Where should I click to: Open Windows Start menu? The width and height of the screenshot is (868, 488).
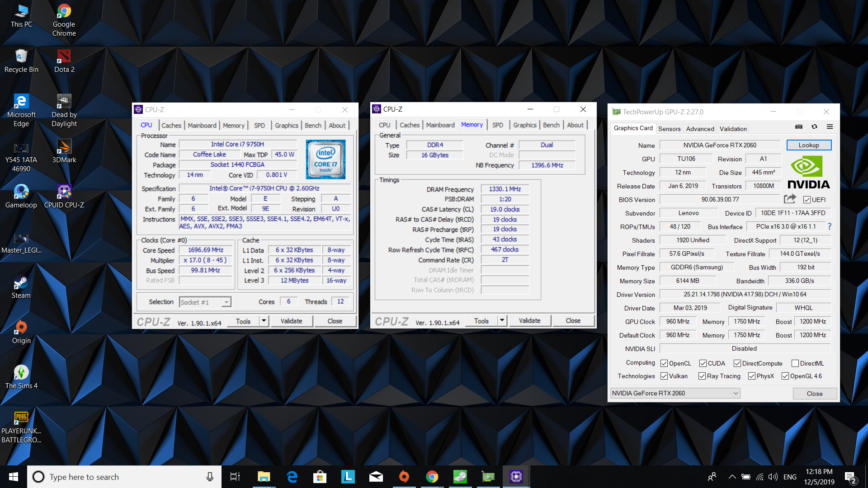[x=14, y=477]
